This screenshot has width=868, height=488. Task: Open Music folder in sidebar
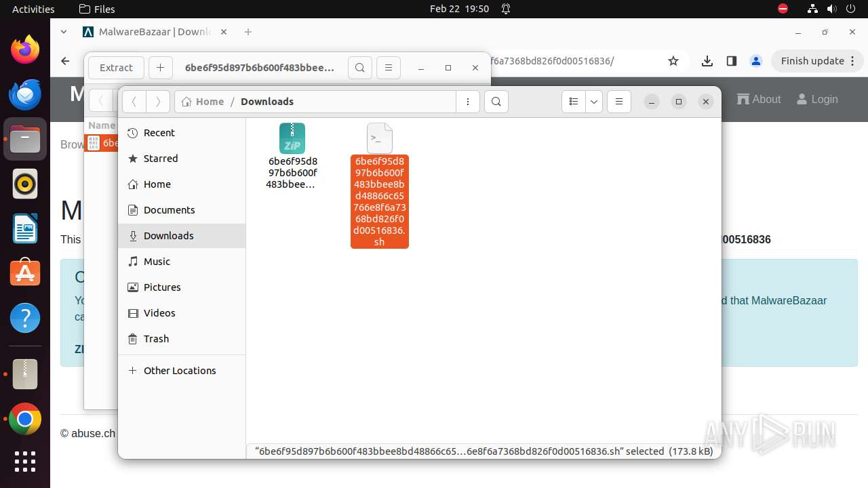(x=182, y=262)
